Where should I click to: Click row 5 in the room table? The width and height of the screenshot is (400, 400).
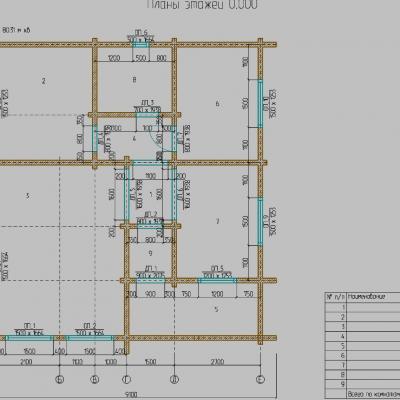pyautogui.click(x=362, y=346)
